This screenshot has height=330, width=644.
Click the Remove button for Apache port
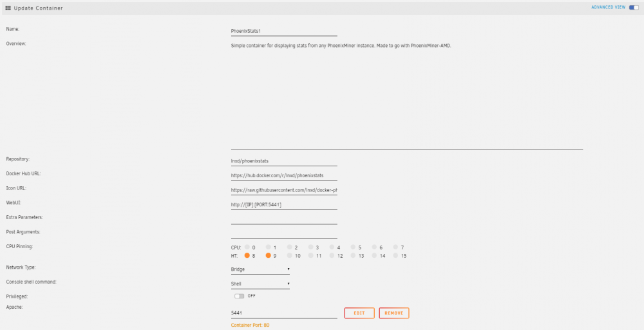point(394,313)
